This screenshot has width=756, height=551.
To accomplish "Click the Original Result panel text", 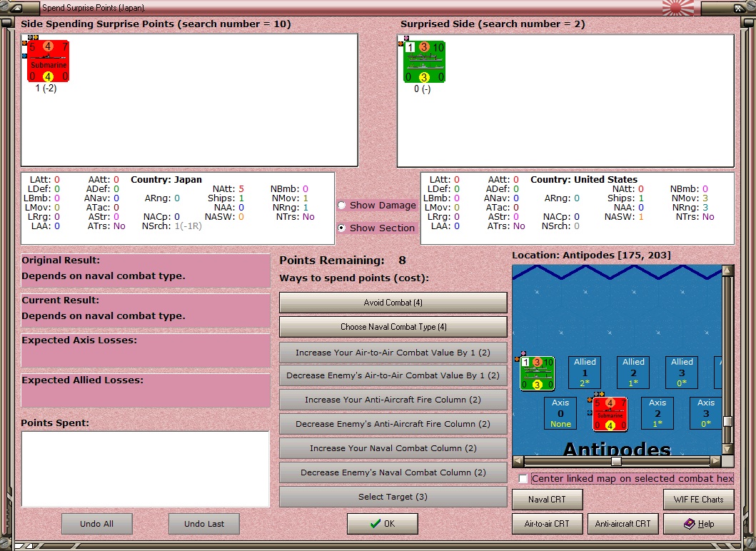I will click(x=104, y=276).
